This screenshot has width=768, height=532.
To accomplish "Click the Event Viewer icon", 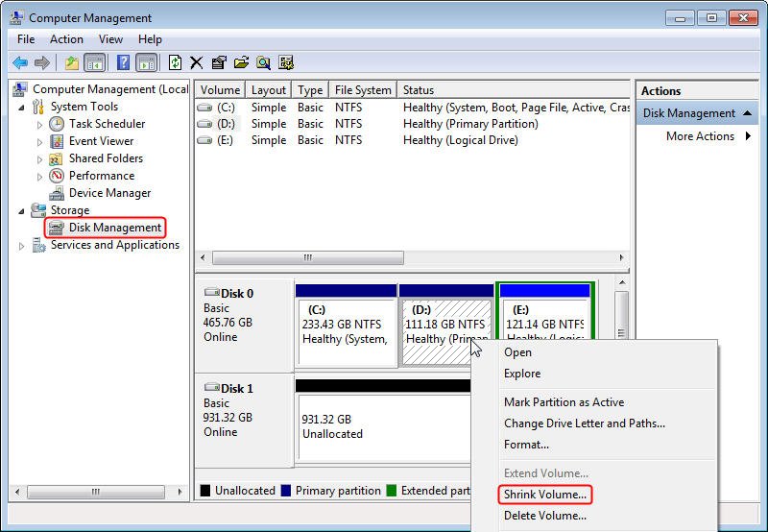I will 57,141.
